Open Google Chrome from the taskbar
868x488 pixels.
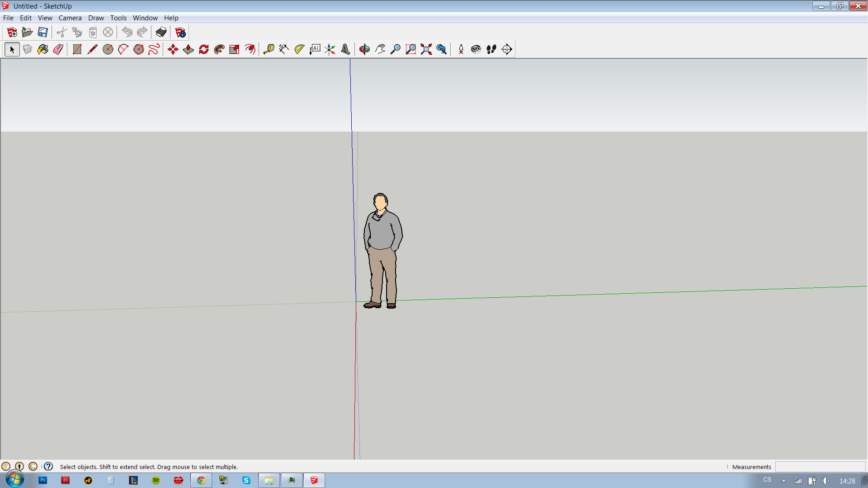click(x=201, y=480)
